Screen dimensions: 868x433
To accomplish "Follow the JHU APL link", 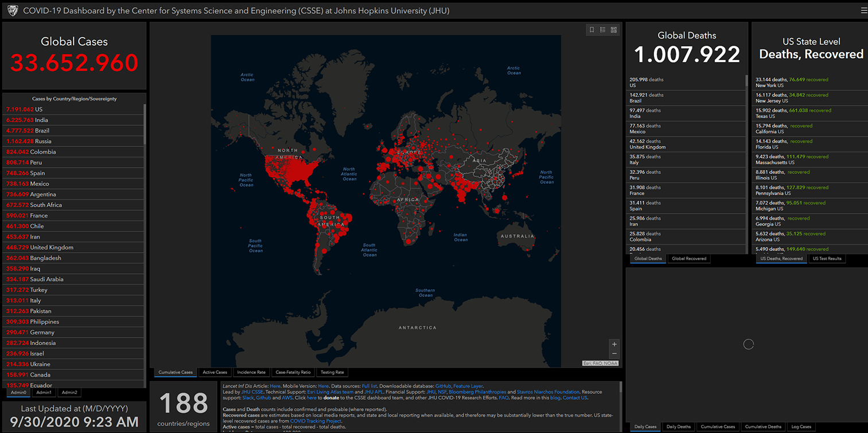I will 373,392.
